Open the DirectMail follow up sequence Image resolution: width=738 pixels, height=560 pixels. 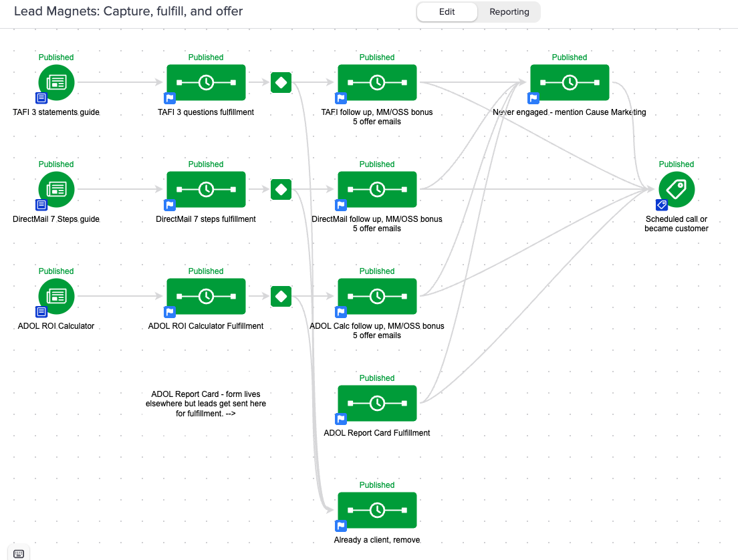(377, 189)
